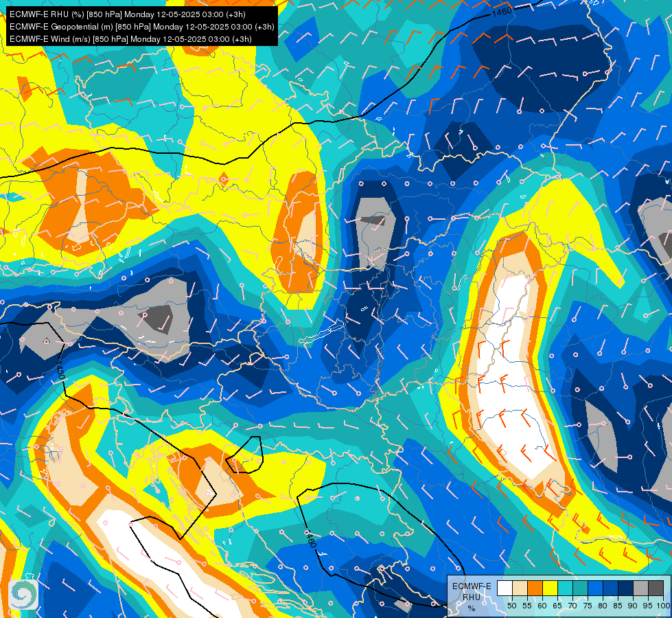Screen dimensions: 672x618
Task: Click the legend value label 60
Action: [x=542, y=606]
